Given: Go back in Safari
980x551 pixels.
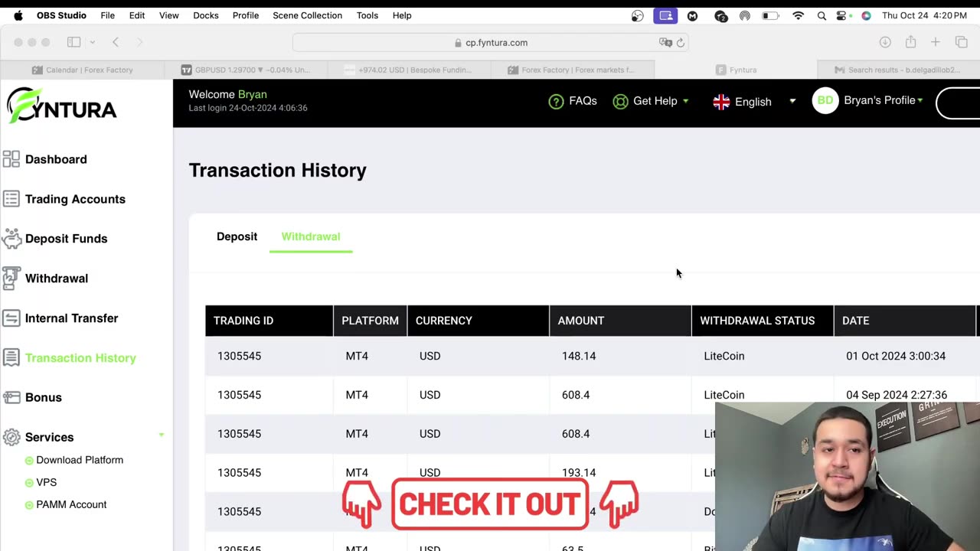Looking at the screenshot, I should 116,42.
